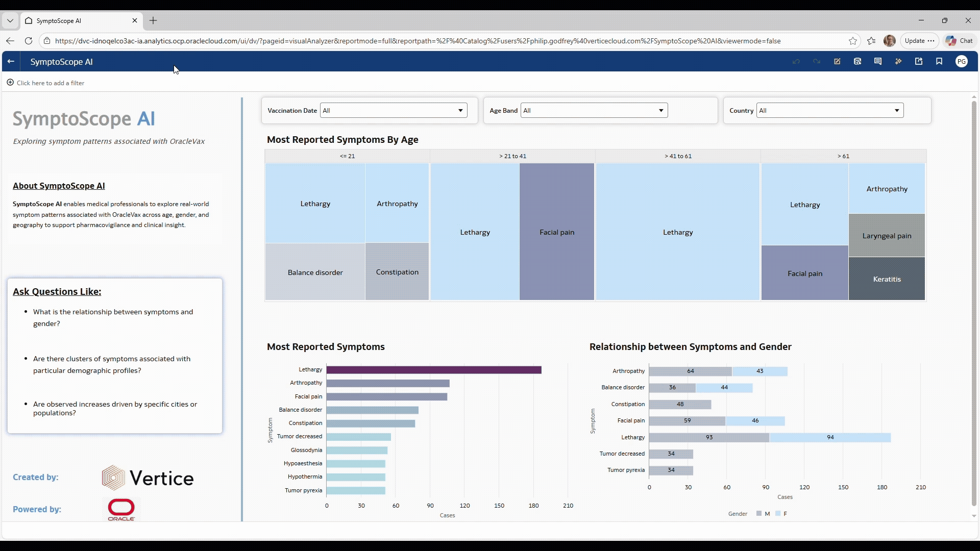
Task: Open the AI assistant sparkle icon
Action: coord(898,62)
